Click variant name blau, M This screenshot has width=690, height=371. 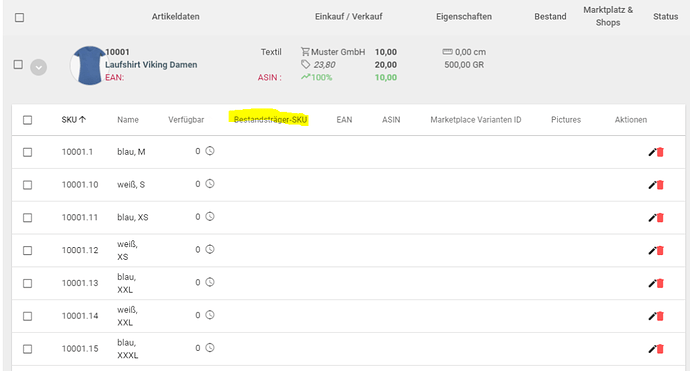coord(131,152)
